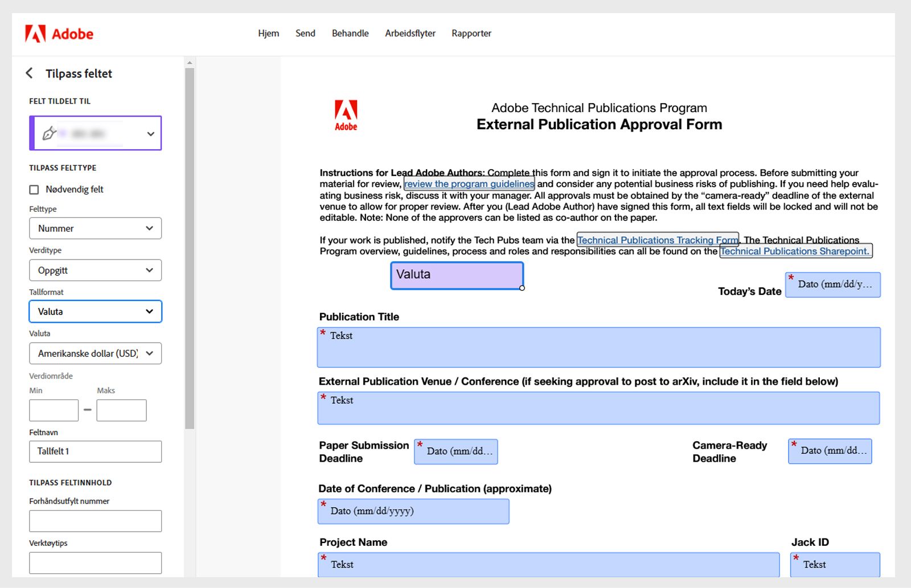This screenshot has width=911, height=588.
Task: Open the Rapporter menu
Action: pos(471,33)
